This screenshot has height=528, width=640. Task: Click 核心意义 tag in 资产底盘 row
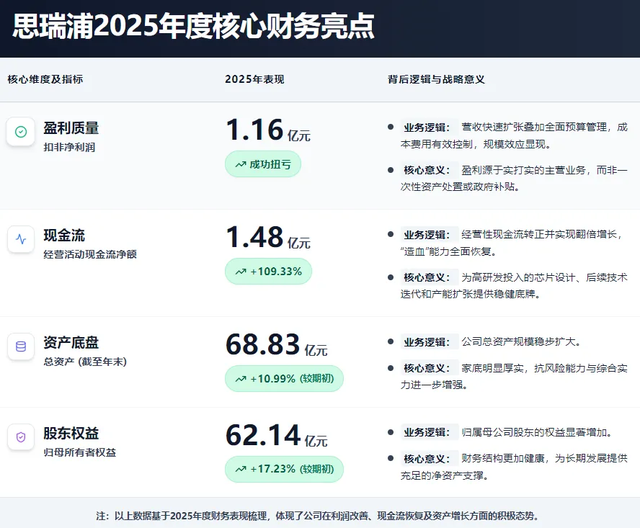tap(427, 368)
